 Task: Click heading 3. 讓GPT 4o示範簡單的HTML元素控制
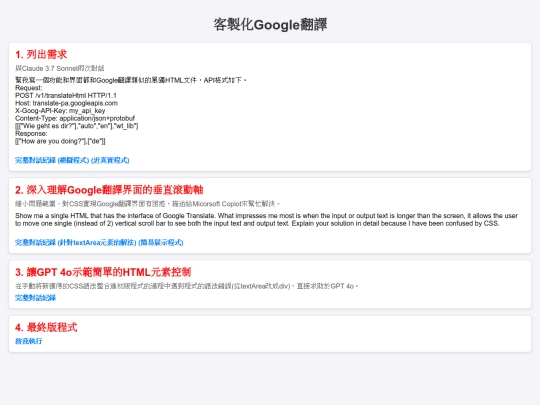(103, 272)
